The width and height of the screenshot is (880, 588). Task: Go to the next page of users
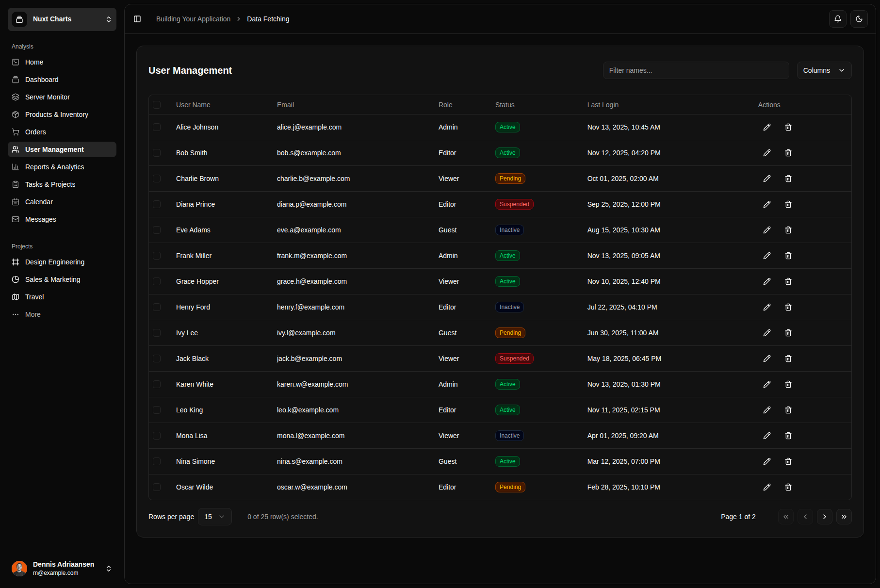coord(824,517)
